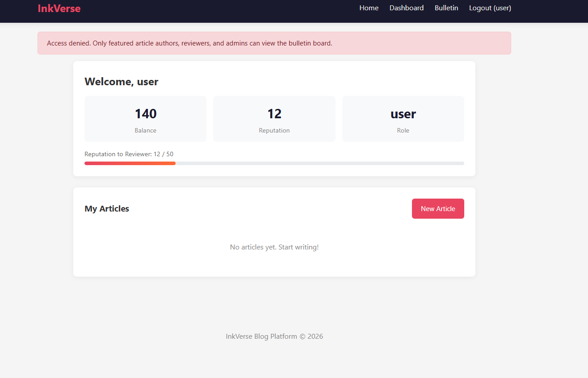Click the Balance label

coord(146,130)
